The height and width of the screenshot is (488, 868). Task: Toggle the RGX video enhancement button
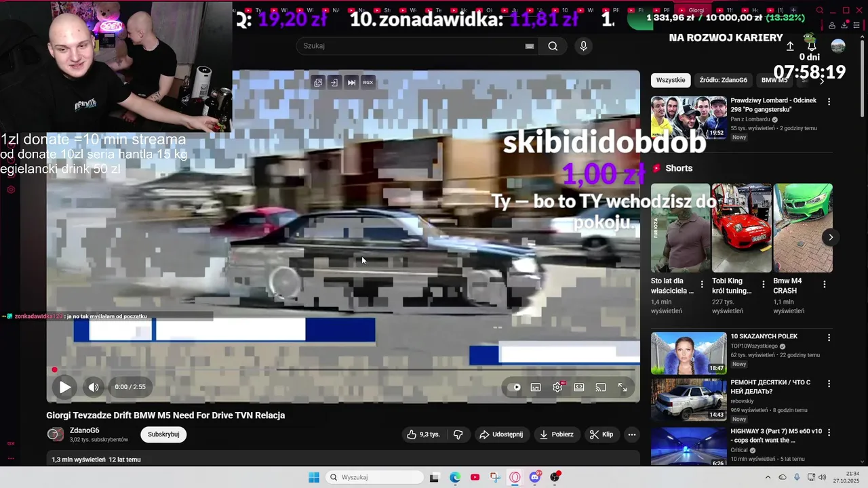pos(368,83)
